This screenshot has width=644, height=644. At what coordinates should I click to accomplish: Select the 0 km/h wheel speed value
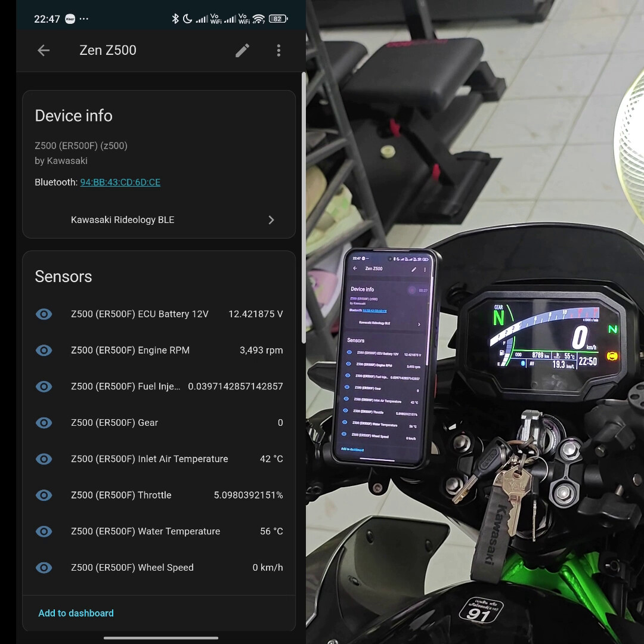[x=268, y=567]
